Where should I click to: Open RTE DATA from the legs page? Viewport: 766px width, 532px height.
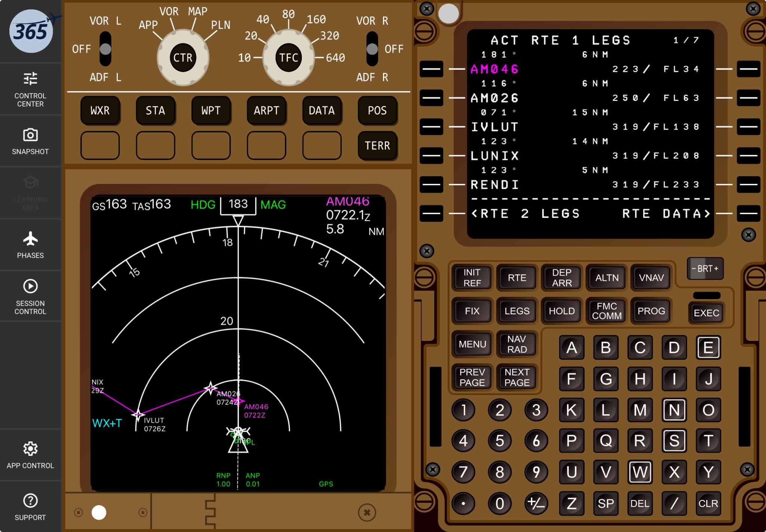point(666,213)
